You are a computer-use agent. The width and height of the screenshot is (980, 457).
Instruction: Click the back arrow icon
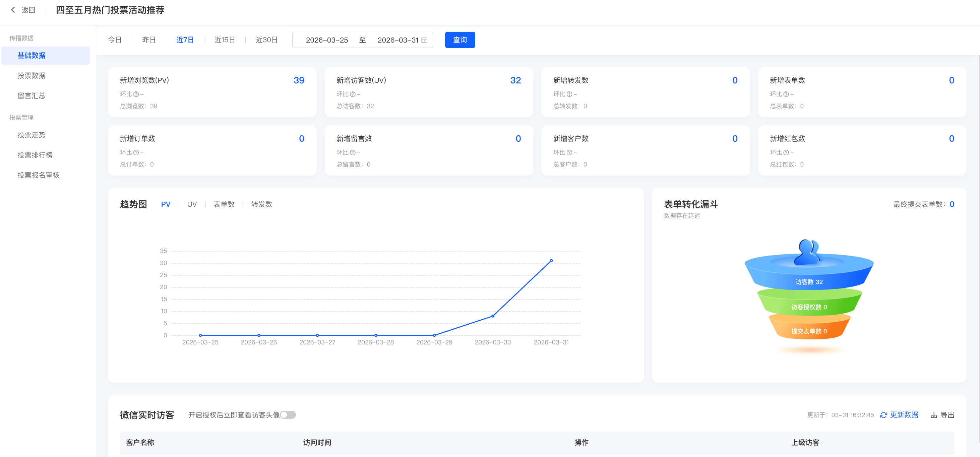[13, 10]
